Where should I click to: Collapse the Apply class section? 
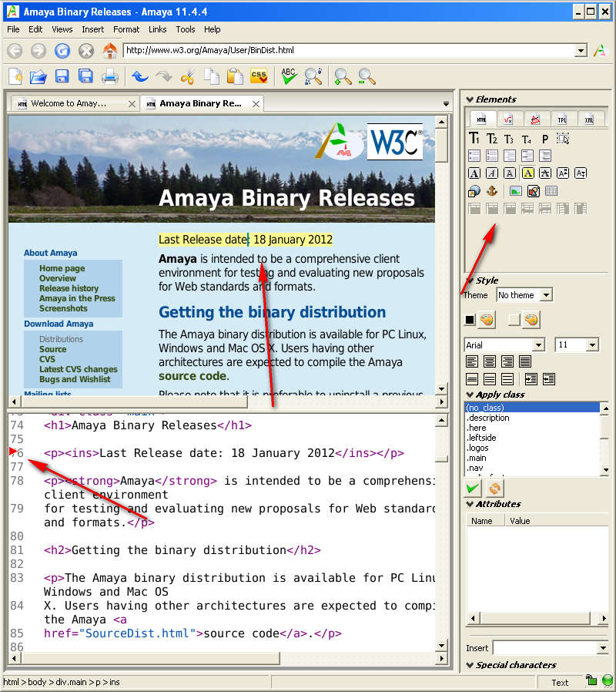click(x=470, y=395)
